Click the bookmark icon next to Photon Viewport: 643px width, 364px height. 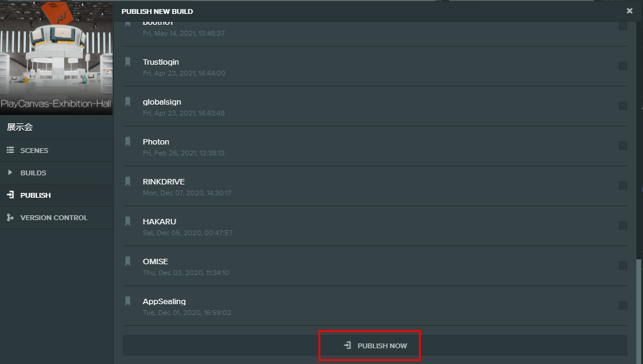[128, 141]
